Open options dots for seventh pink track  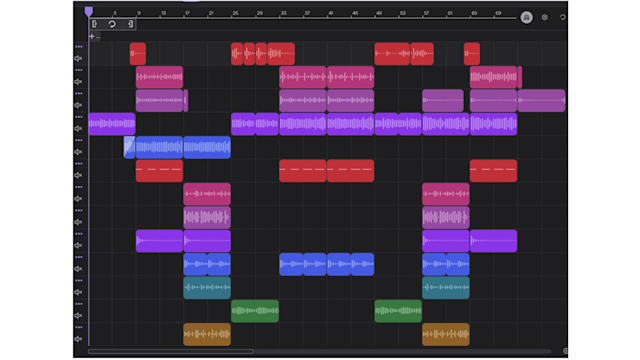[x=79, y=187]
